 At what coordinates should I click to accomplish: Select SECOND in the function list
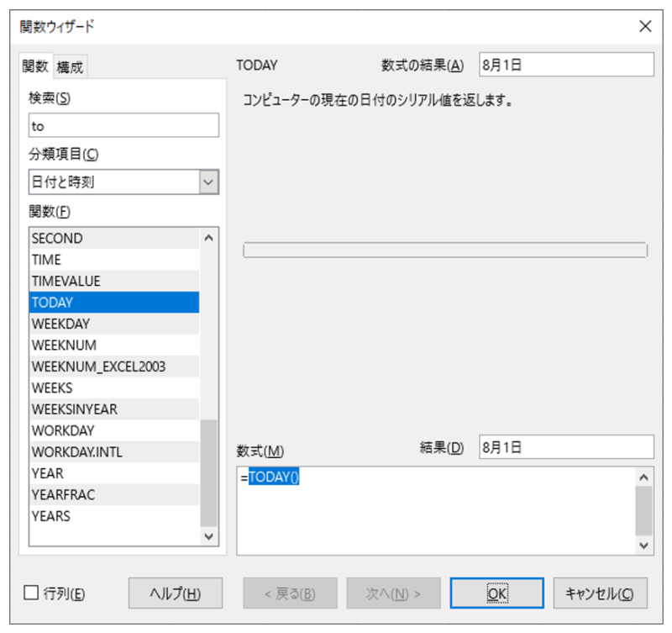pyautogui.click(x=114, y=238)
